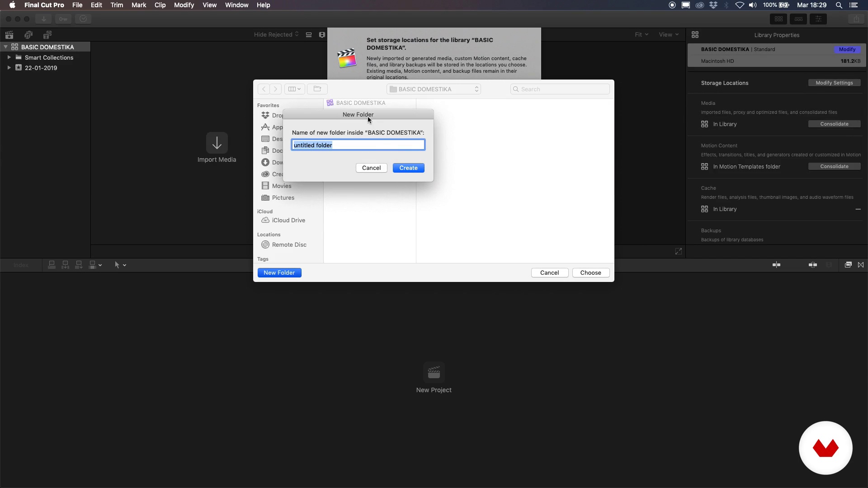Viewport: 868px width, 488px height.
Task: Toggle timeline display toolbar button
Action: tap(798, 19)
